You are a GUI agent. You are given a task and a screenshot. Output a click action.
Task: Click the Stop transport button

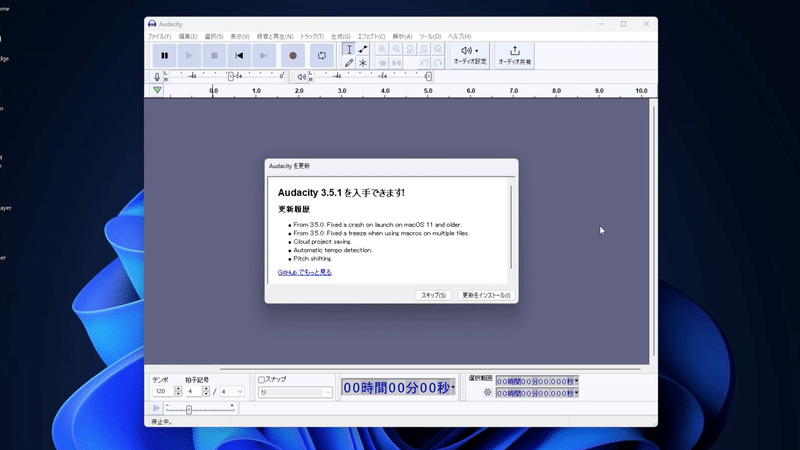click(x=214, y=56)
